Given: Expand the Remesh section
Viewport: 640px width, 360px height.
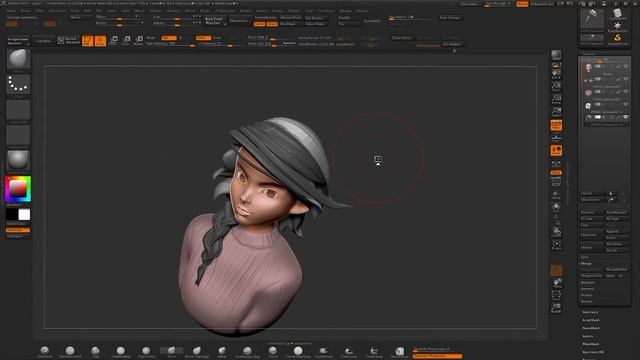Looking at the screenshot, I should (587, 289).
